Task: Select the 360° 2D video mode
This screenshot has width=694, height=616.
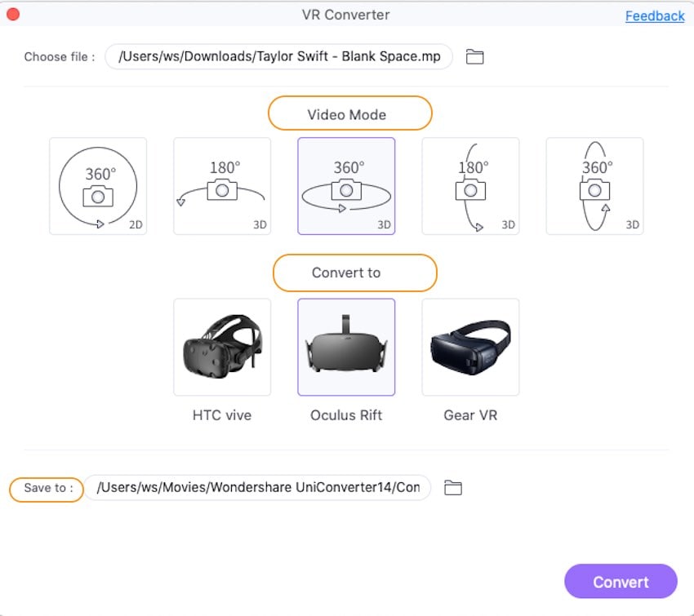Action: pos(98,186)
